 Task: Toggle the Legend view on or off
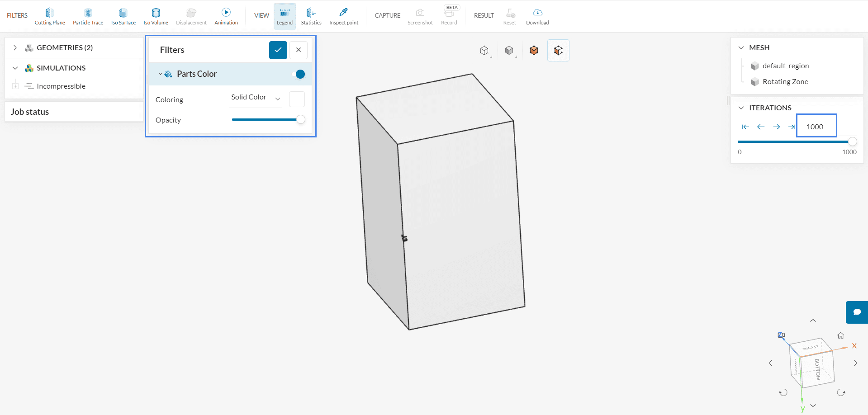(x=285, y=16)
